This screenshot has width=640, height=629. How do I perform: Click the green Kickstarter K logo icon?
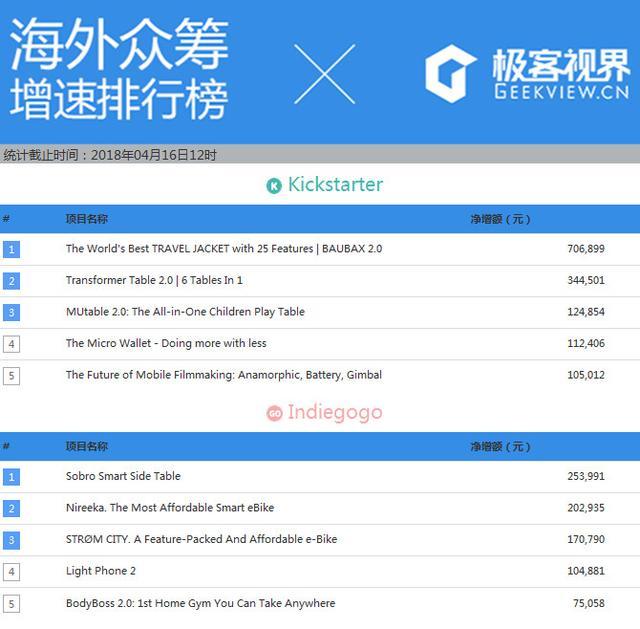pos(274,185)
